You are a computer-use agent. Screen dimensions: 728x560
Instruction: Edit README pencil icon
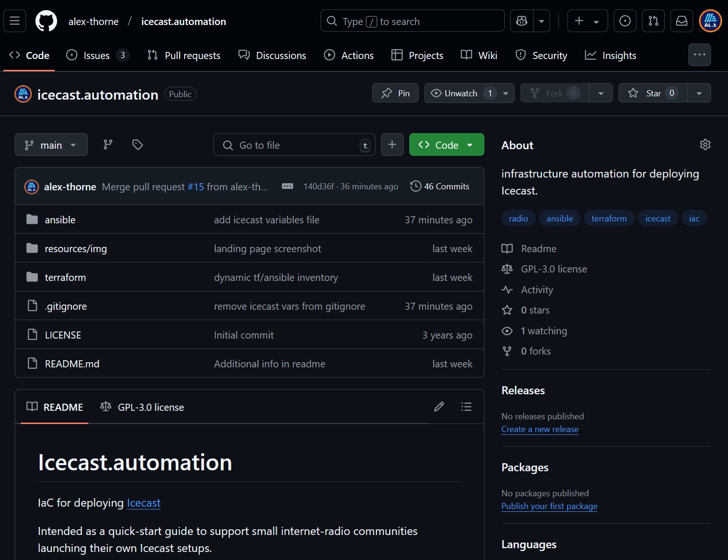tap(439, 407)
